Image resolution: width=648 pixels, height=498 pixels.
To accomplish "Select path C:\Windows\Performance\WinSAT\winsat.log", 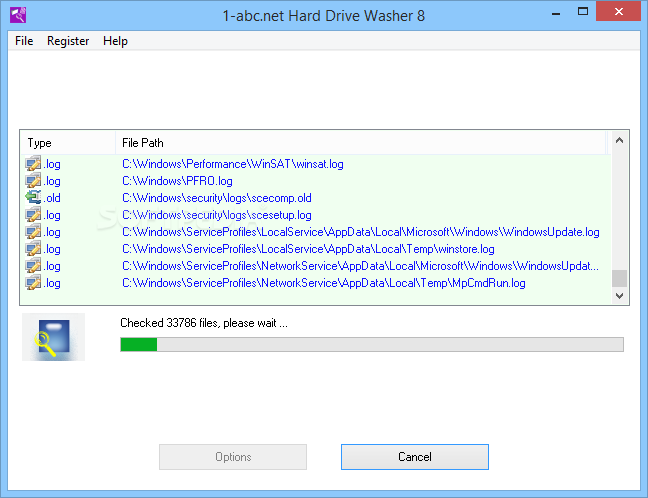I will tap(233, 164).
